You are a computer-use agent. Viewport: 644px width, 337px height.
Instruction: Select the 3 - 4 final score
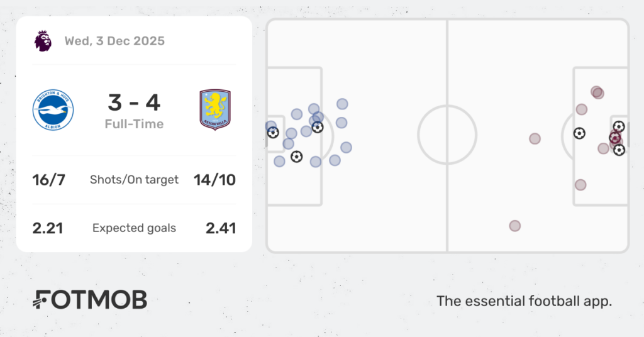(134, 102)
